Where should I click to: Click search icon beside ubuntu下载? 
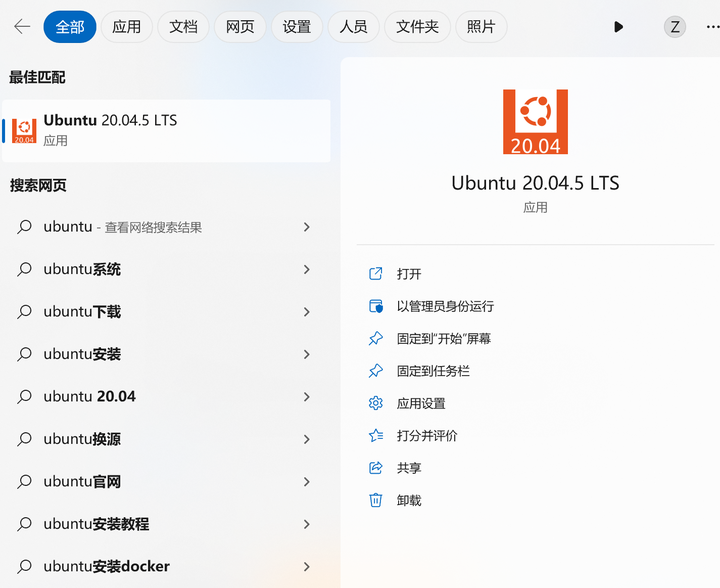coord(24,312)
